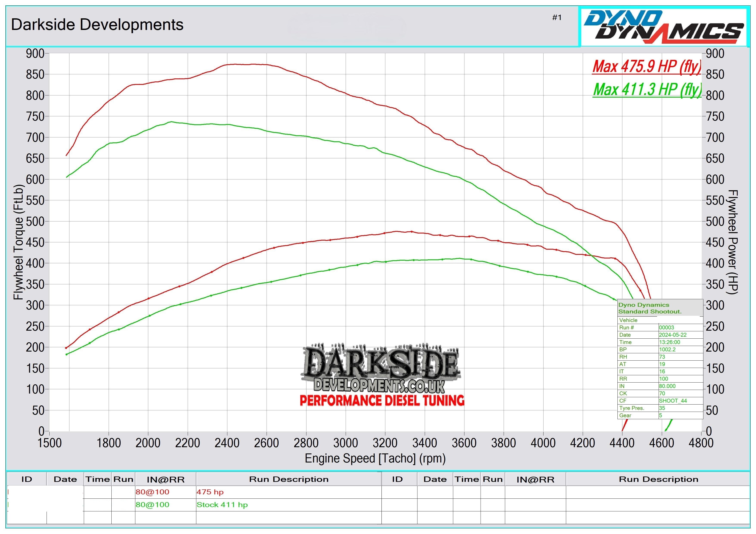This screenshot has width=756, height=534.
Task: Click the 4800 rpm axis tick label
Action: click(x=701, y=443)
